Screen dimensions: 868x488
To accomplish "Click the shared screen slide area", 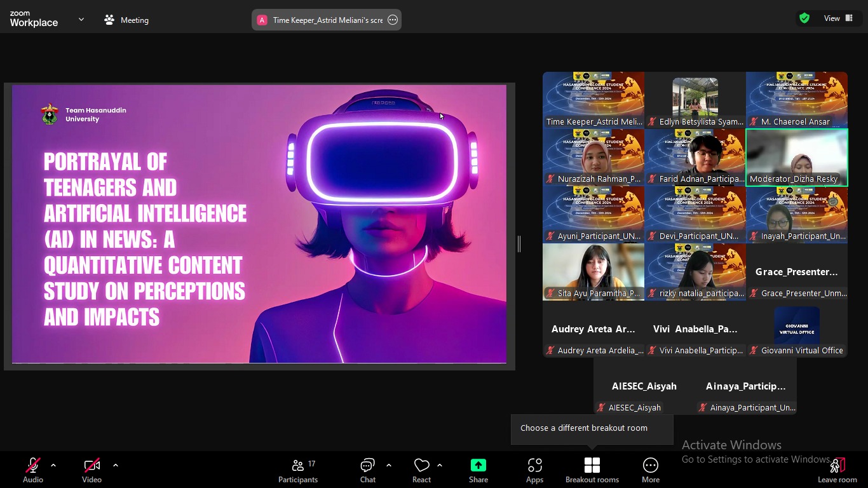I will (259, 224).
